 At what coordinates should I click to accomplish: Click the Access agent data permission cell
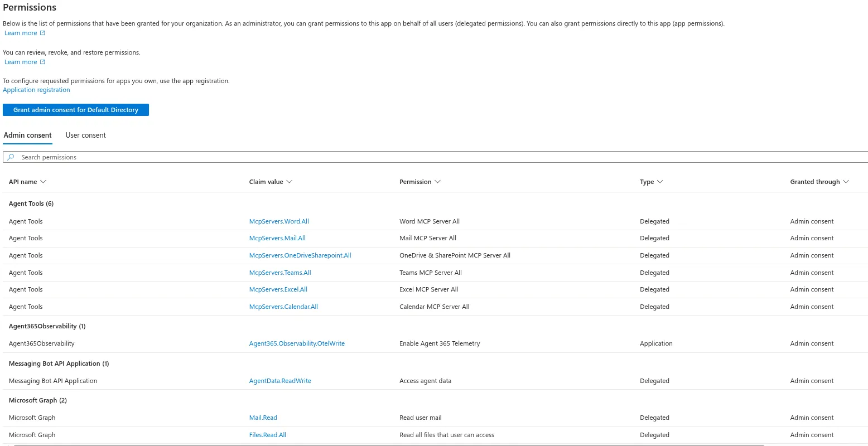click(426, 381)
